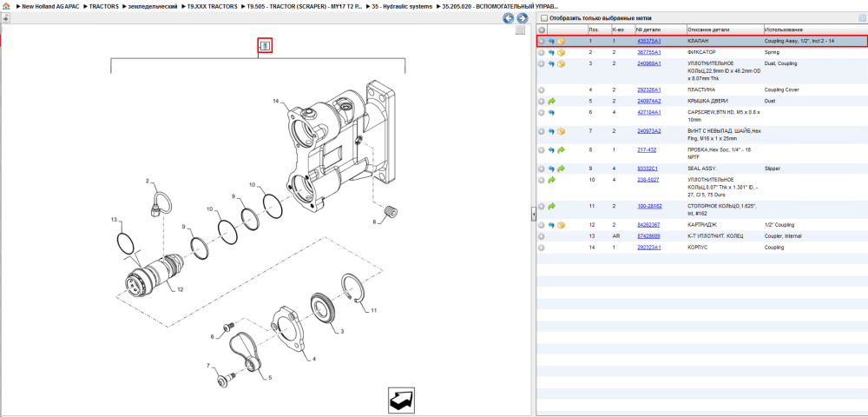
Task: Click orange box icon in ФИКСАТОР row
Action: [x=561, y=52]
